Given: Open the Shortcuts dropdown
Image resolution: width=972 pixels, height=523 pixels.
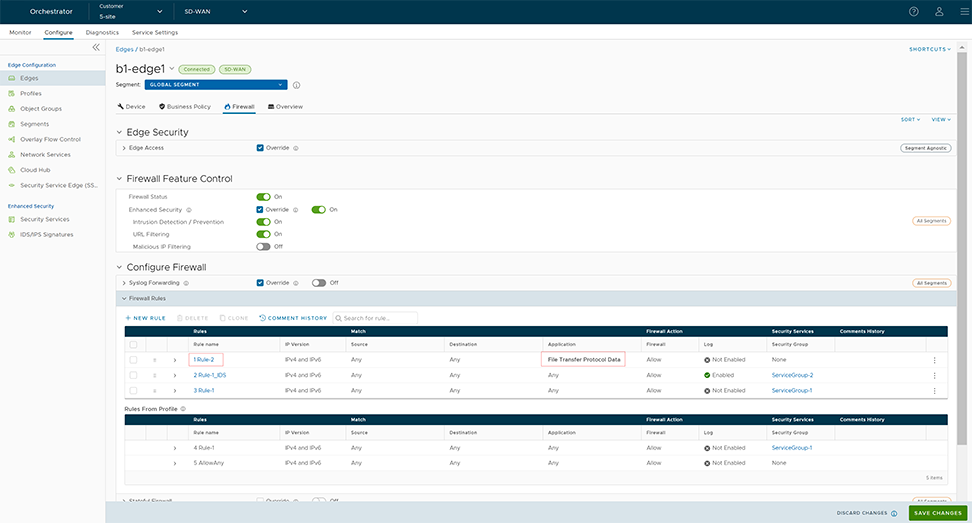Looking at the screenshot, I should click(x=929, y=49).
